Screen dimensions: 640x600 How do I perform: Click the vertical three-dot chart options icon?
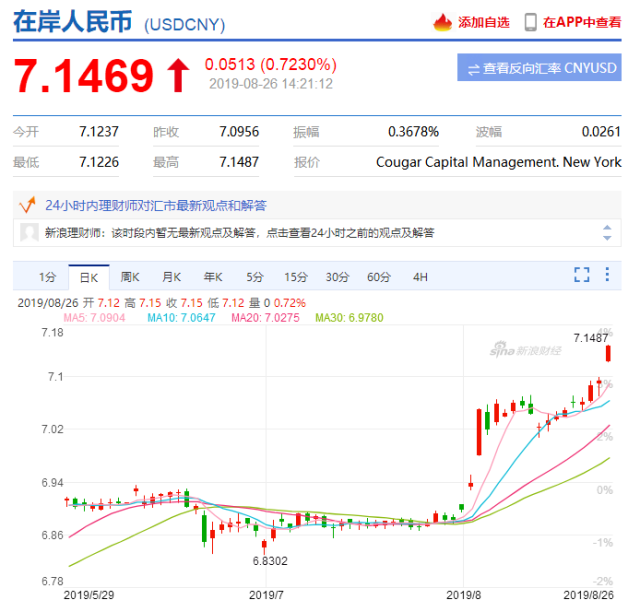click(x=606, y=275)
